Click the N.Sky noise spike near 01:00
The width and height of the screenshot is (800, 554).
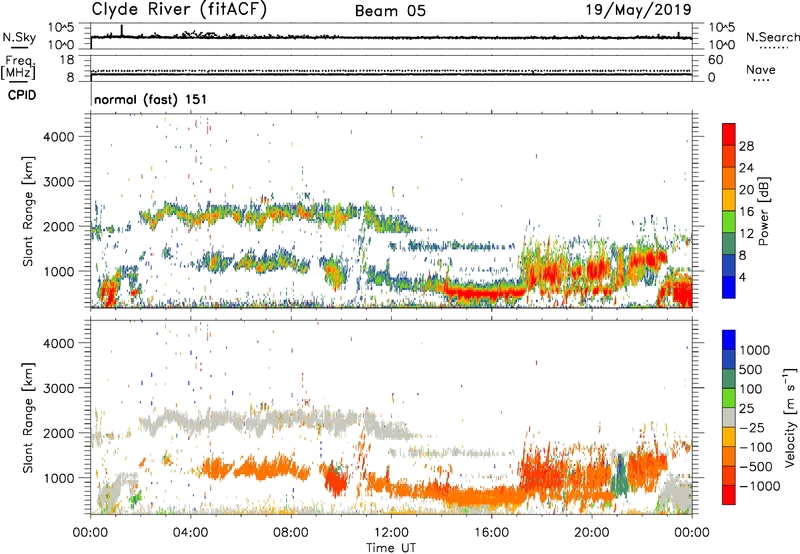pyautogui.click(x=121, y=31)
